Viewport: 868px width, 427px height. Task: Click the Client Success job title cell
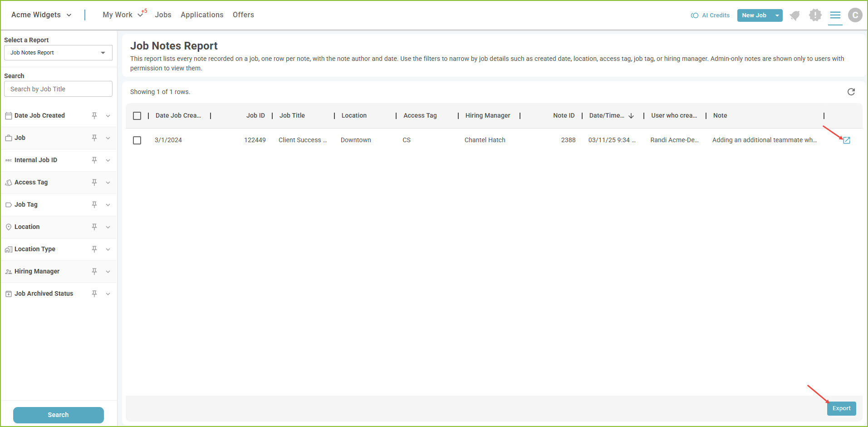click(x=303, y=140)
